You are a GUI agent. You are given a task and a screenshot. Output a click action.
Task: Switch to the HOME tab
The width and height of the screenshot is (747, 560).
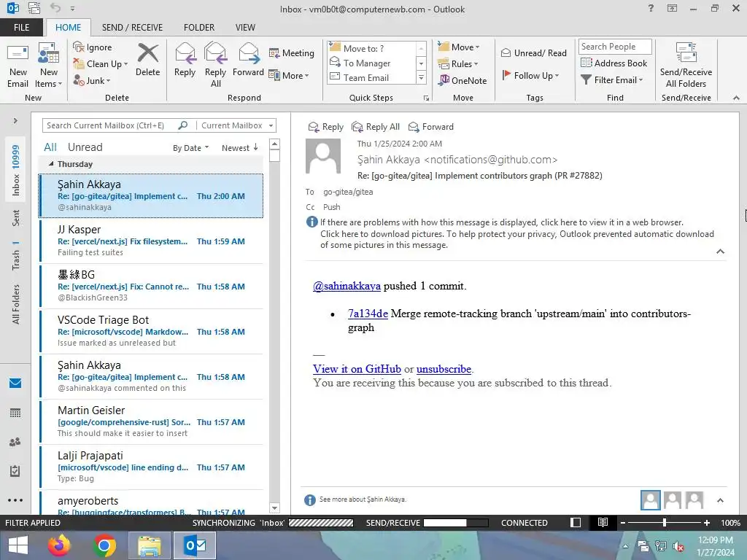click(68, 28)
